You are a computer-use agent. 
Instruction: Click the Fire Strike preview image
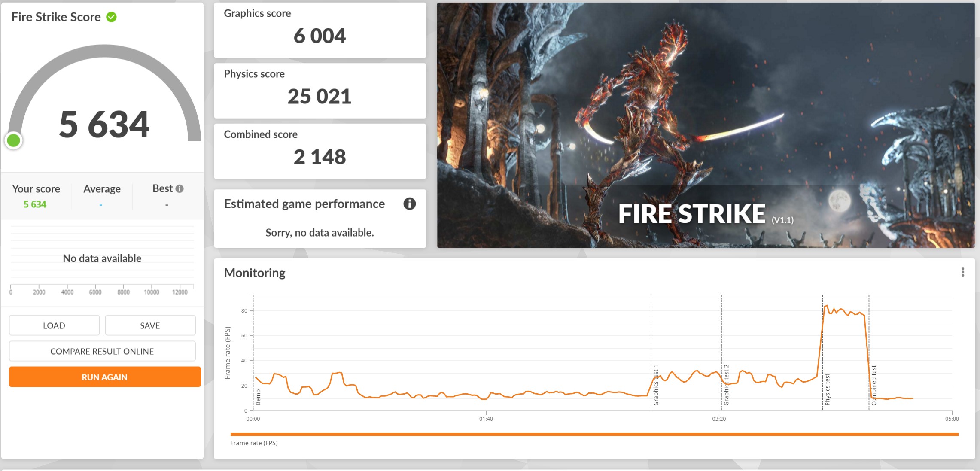(x=706, y=125)
